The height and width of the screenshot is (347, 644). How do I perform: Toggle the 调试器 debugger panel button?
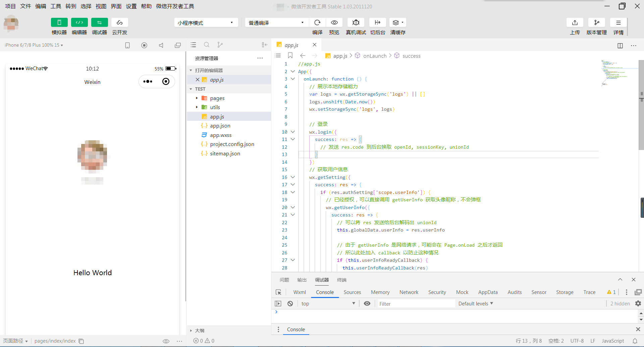(99, 22)
